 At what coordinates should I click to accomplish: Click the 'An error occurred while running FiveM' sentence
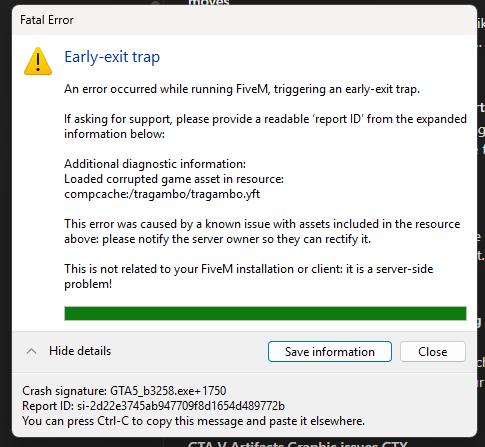click(242, 89)
